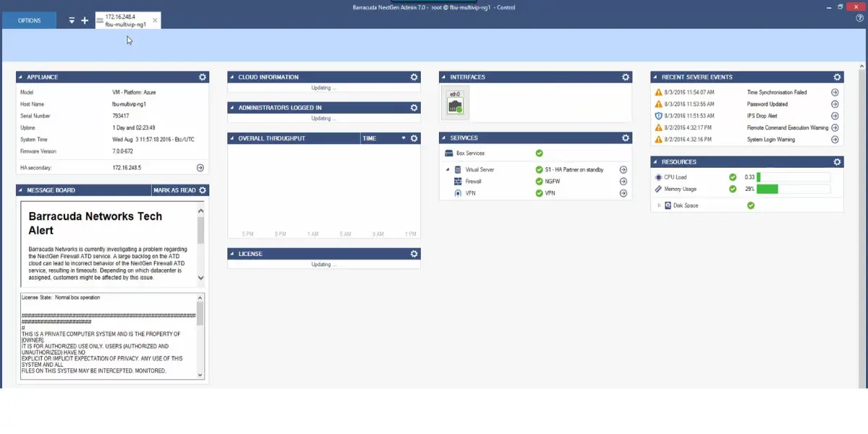This screenshot has height=434, width=868.
Task: Click the System Login Warning event text
Action: click(x=771, y=139)
